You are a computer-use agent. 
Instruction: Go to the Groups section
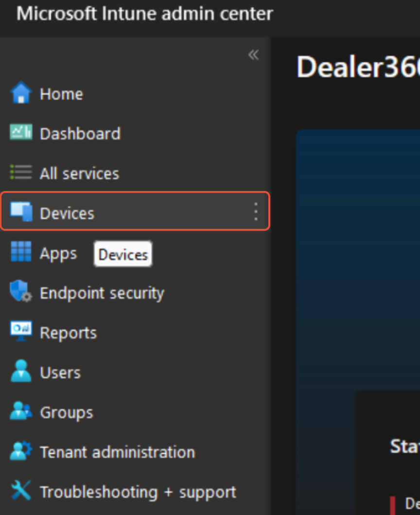[x=67, y=413]
